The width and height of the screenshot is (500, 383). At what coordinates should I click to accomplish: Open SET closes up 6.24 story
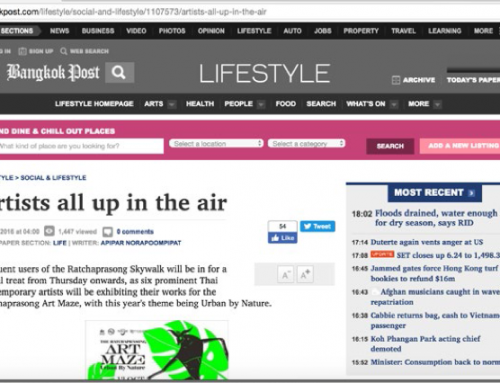click(x=448, y=255)
